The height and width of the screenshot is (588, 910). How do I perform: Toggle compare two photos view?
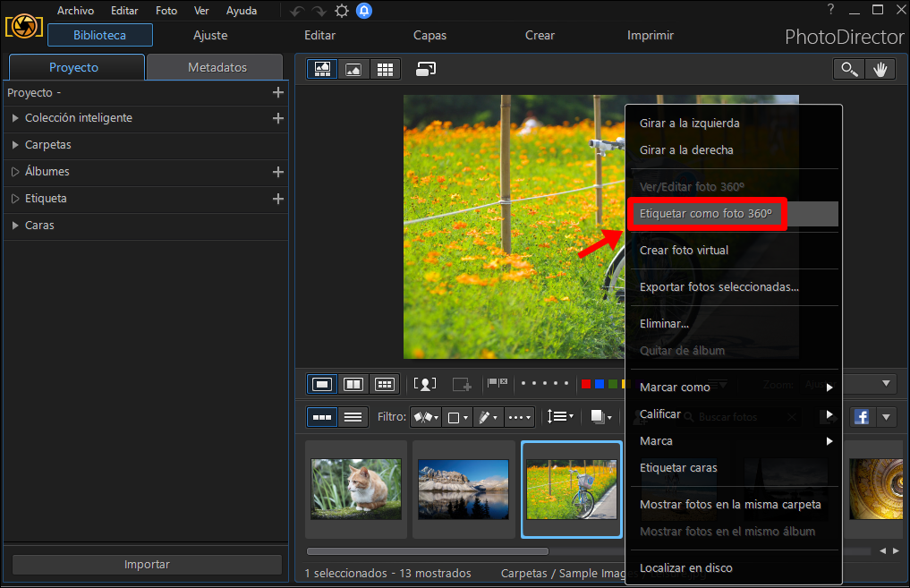[x=353, y=384]
